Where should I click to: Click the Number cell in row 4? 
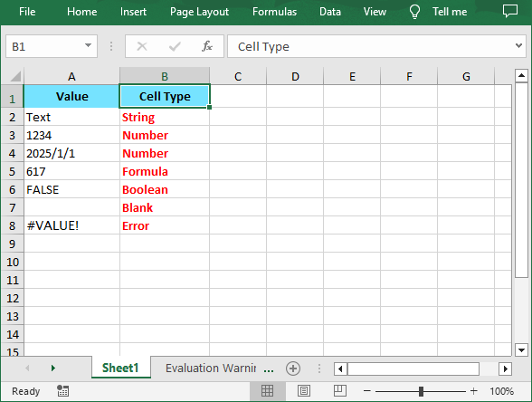click(x=165, y=153)
